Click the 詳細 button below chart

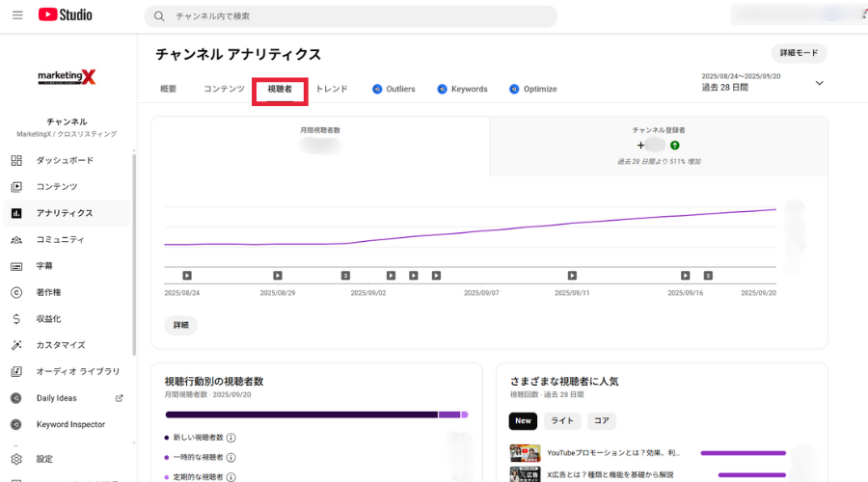(180, 325)
